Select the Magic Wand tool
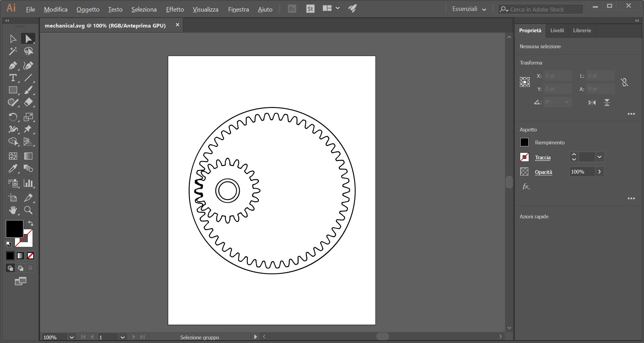The height and width of the screenshot is (343, 644). (13, 51)
